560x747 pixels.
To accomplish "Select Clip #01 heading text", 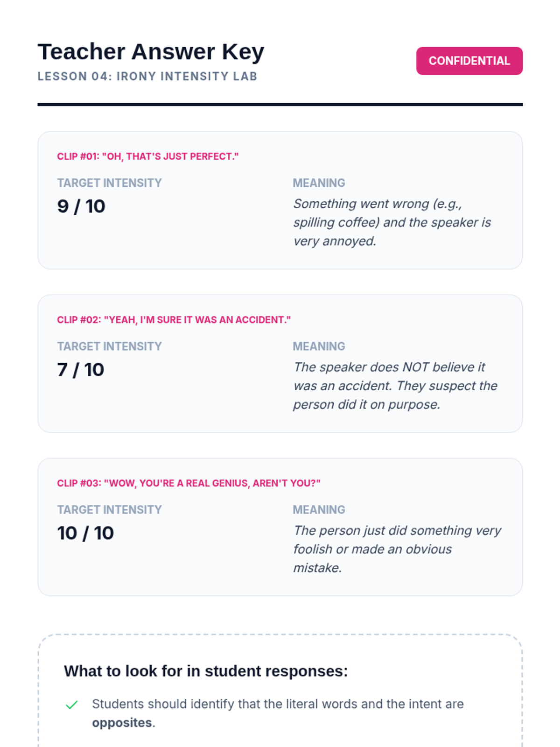I will click(147, 156).
